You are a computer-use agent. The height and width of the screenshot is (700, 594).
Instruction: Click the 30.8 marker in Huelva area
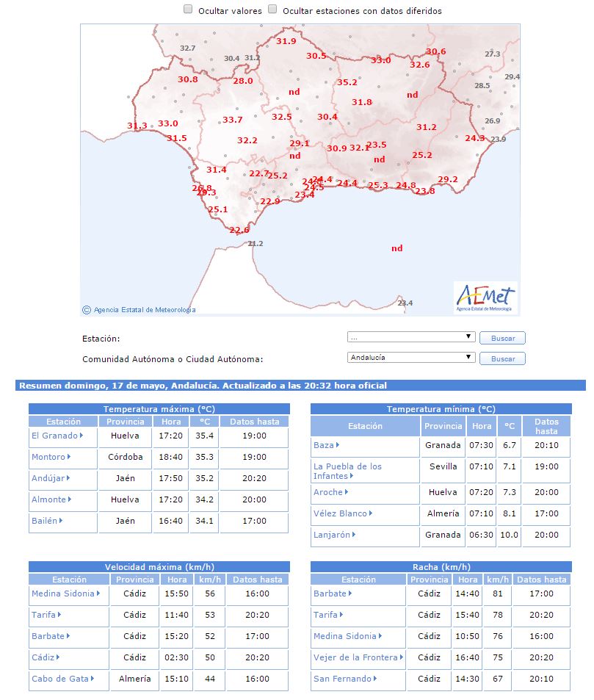(187, 79)
